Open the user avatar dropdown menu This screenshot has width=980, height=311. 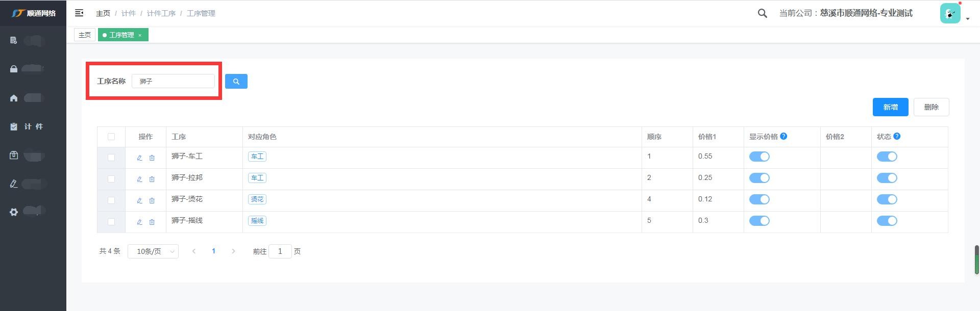[953, 14]
